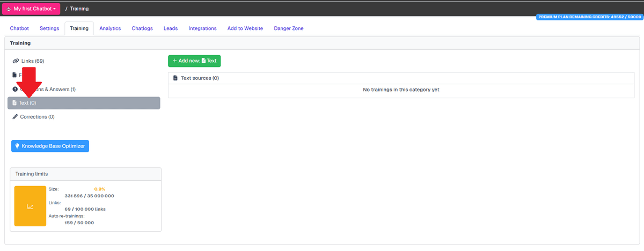Click the premium plan remaining credits badge
The image size is (644, 251).
(x=589, y=17)
